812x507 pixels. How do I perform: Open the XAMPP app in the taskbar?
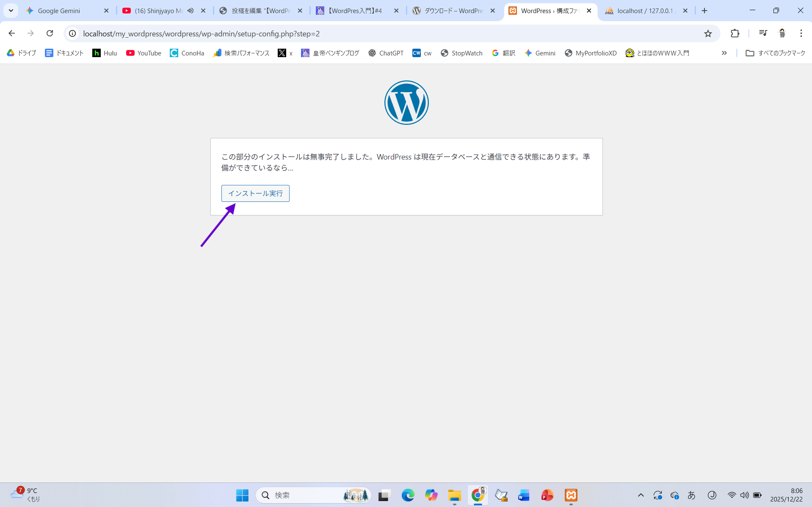(x=571, y=495)
